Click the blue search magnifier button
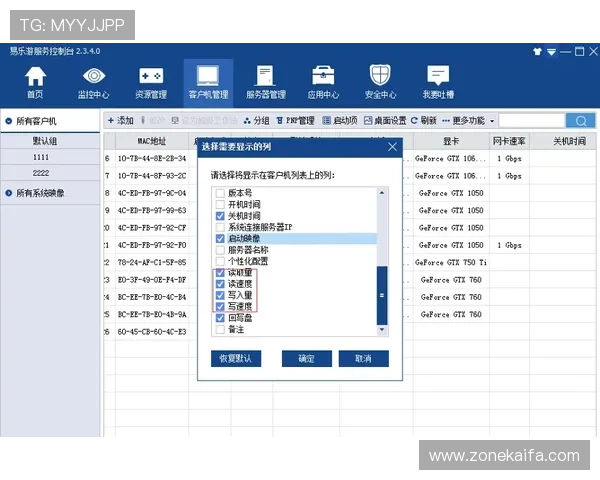600x480 pixels. pyautogui.click(x=580, y=121)
